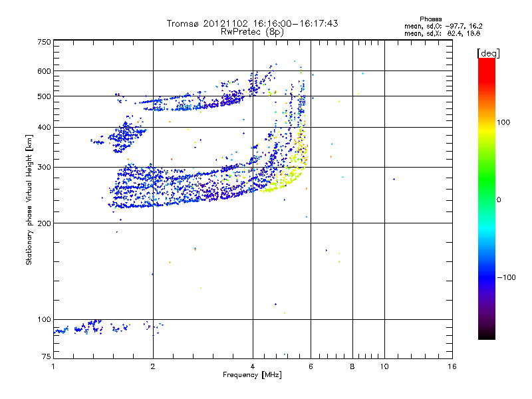
Task: Click the x-axis tick label "16"
Action: click(452, 366)
